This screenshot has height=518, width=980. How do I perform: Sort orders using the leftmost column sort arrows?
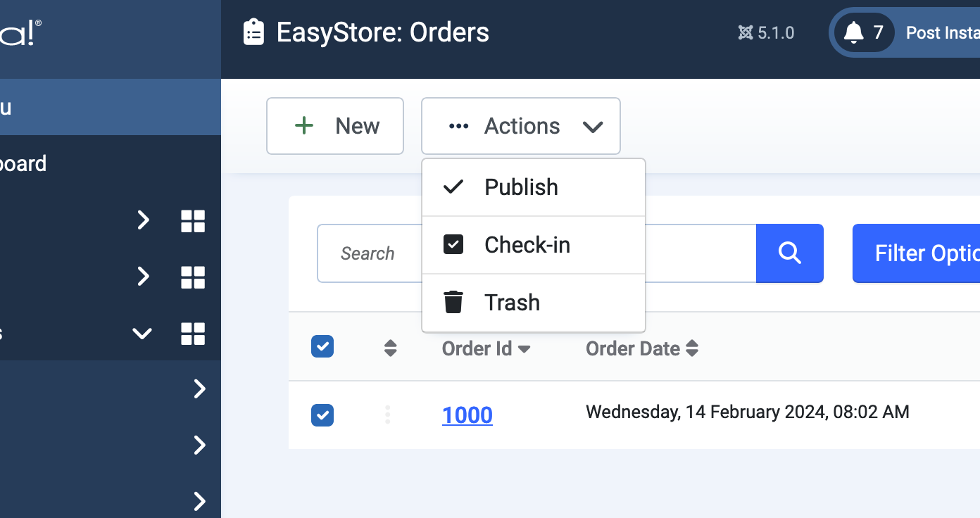pyautogui.click(x=389, y=348)
